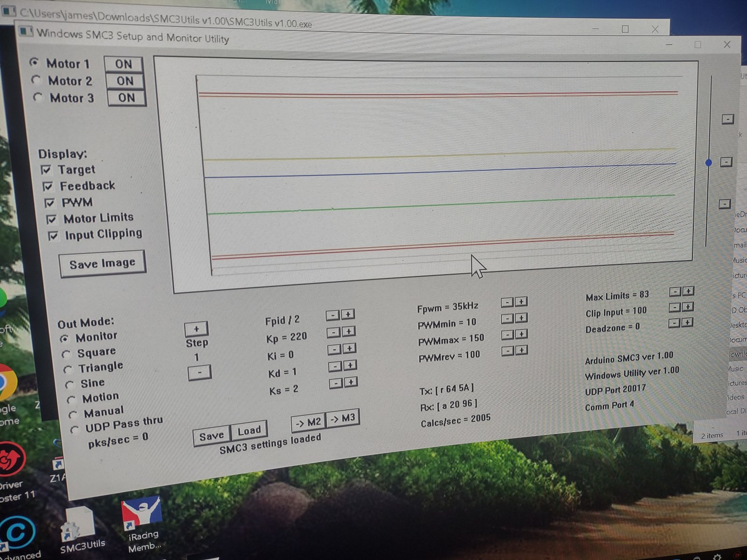Decrease PWMmax with minus
This screenshot has width=747, height=560.
pyautogui.click(x=508, y=335)
